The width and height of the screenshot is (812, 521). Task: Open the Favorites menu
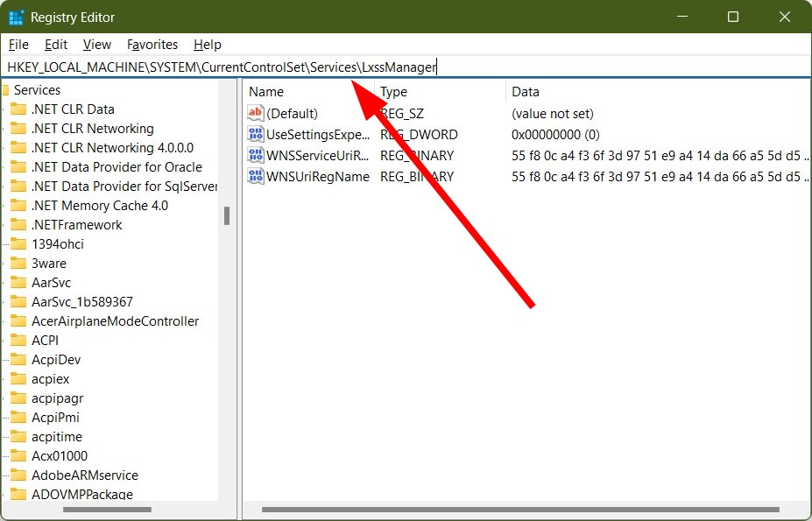(x=152, y=44)
